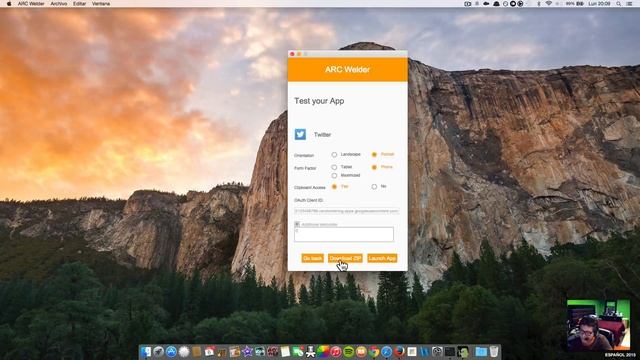The image size is (640, 360).
Task: Select the Portrait orientation option
Action: 374,155
